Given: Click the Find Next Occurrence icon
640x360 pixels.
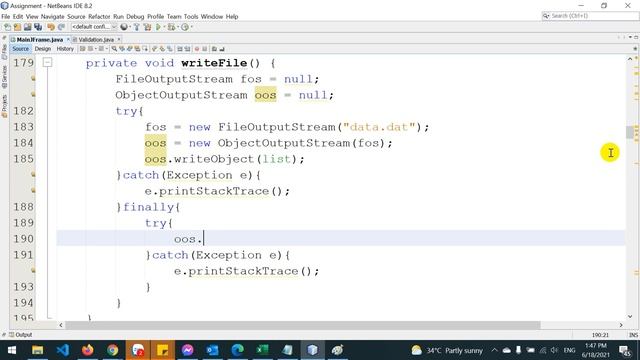Looking at the screenshot, I should 129,49.
